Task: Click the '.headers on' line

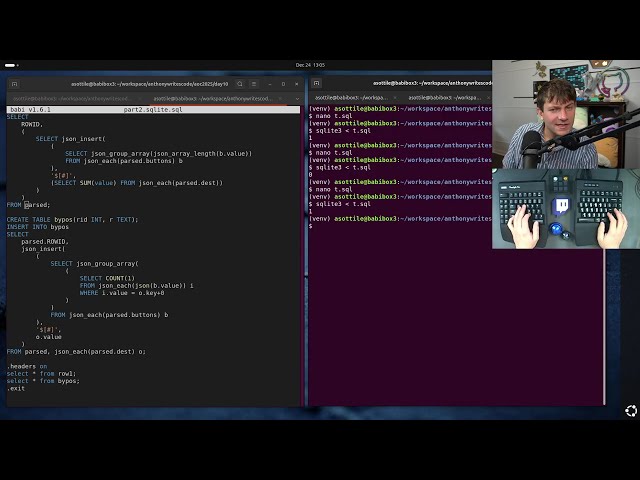Action: coord(27,366)
